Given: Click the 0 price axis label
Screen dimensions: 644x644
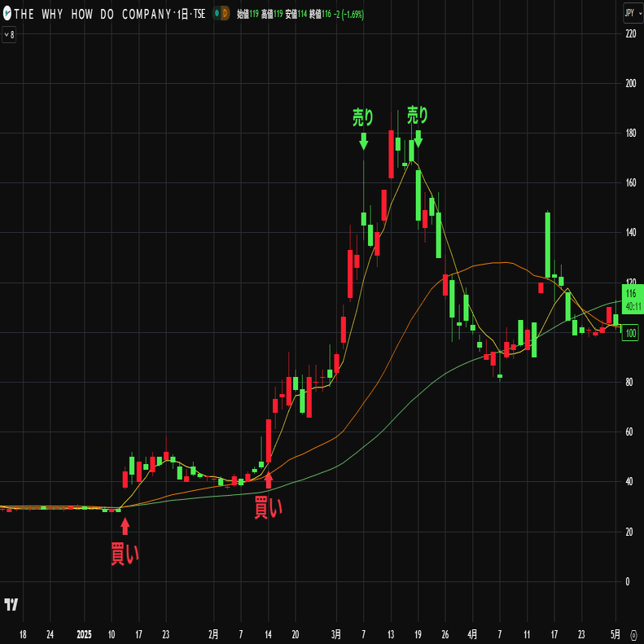Looking at the screenshot, I should [x=627, y=581].
